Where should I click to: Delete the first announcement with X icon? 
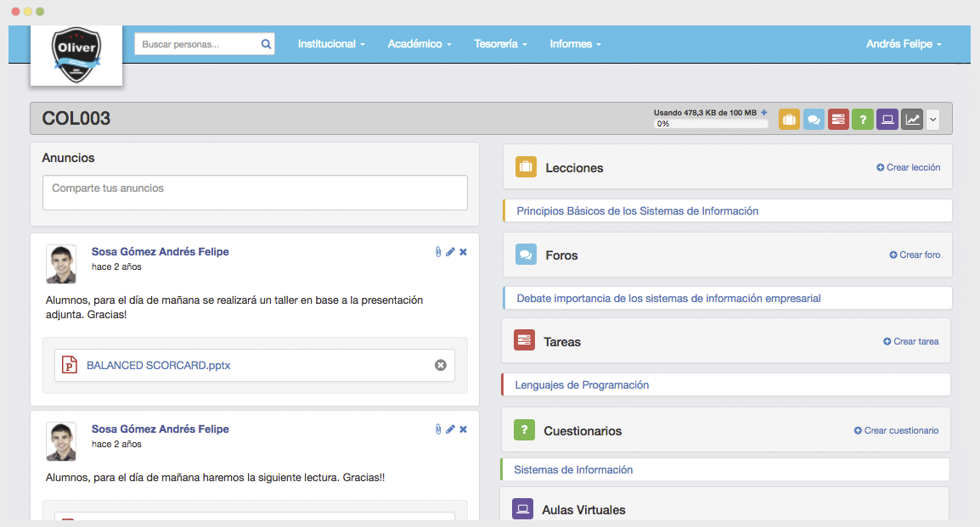click(463, 252)
